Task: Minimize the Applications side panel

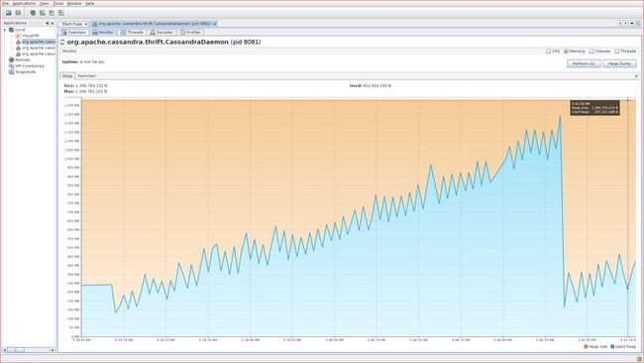Action: [48, 24]
